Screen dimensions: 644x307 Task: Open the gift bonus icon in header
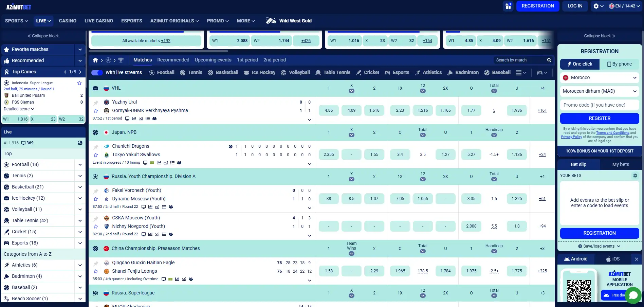click(x=508, y=6)
